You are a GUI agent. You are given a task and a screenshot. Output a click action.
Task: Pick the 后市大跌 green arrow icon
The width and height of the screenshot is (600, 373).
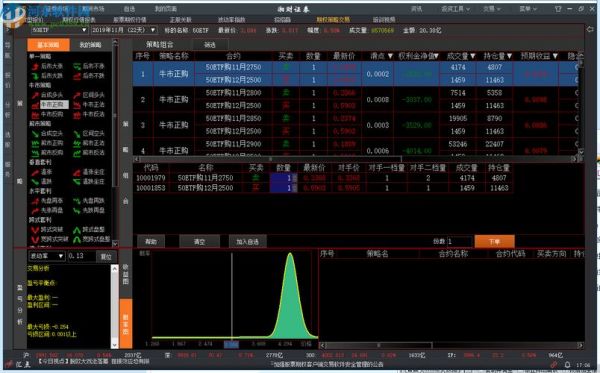point(35,76)
